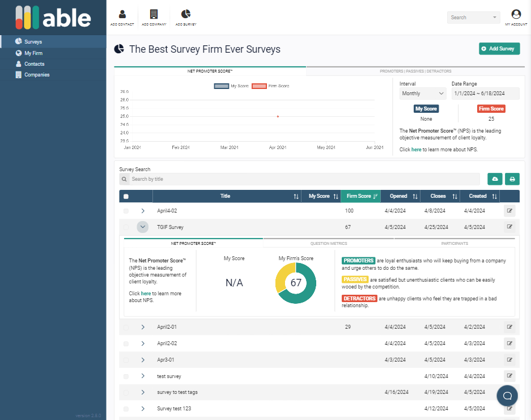Screen dimensions: 531x420
Task: Open the Interval Monthly dropdown
Action: click(423, 94)
